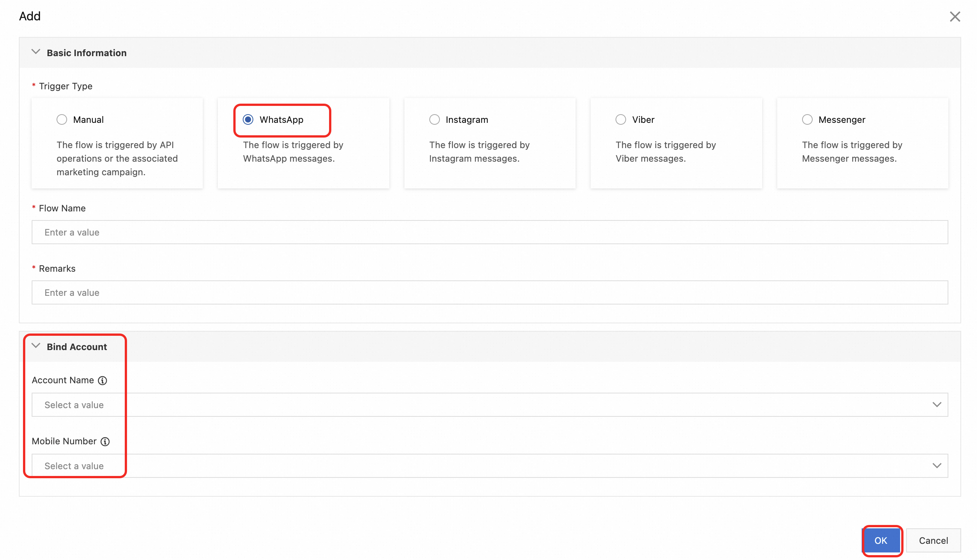The height and width of the screenshot is (560, 977).
Task: Click the Basic Information section header
Action: (87, 53)
